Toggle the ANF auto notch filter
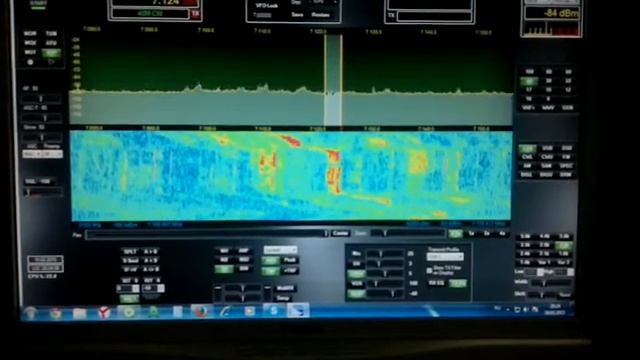The image size is (640, 360). click(244, 251)
